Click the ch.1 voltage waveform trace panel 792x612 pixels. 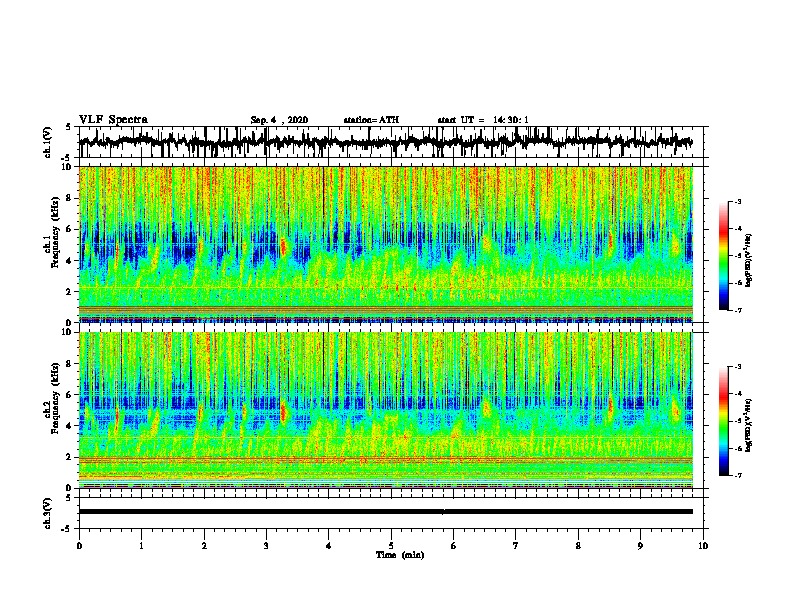[391, 142]
